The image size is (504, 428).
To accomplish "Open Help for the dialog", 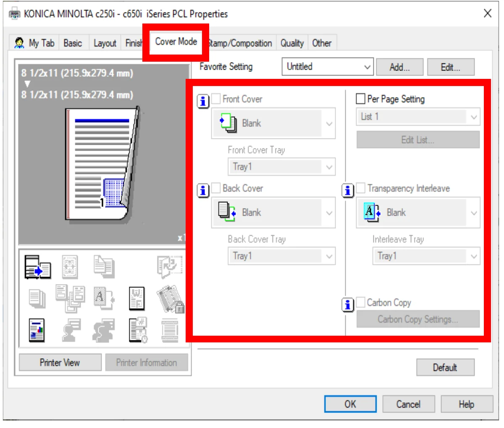I will click(x=467, y=404).
